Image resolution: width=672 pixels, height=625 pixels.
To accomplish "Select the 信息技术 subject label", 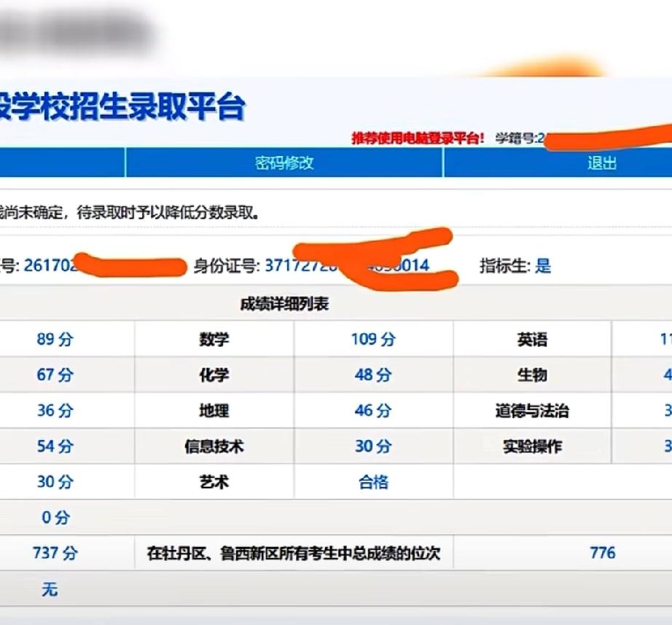I will 214,447.
